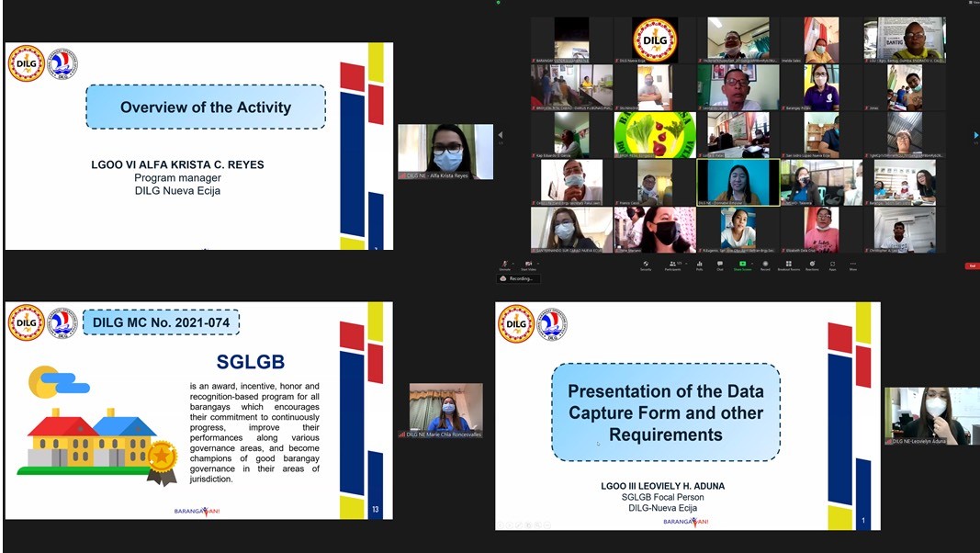Open the More options icon
Screen dimensions: 980x553
pos(853,265)
